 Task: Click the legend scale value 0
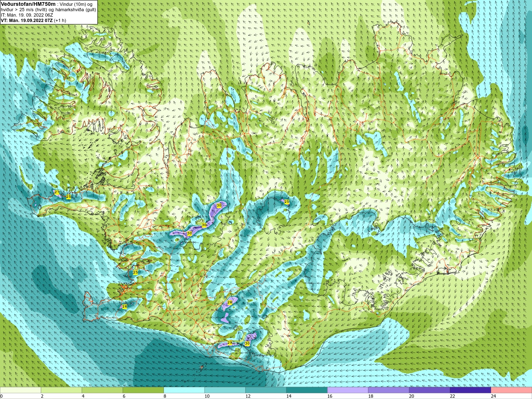coord(2,396)
